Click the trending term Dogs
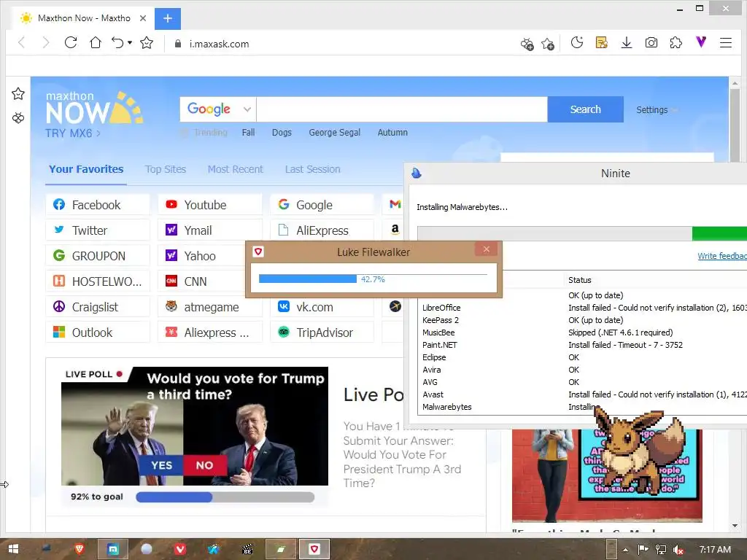Image resolution: width=747 pixels, height=560 pixels. (x=282, y=133)
